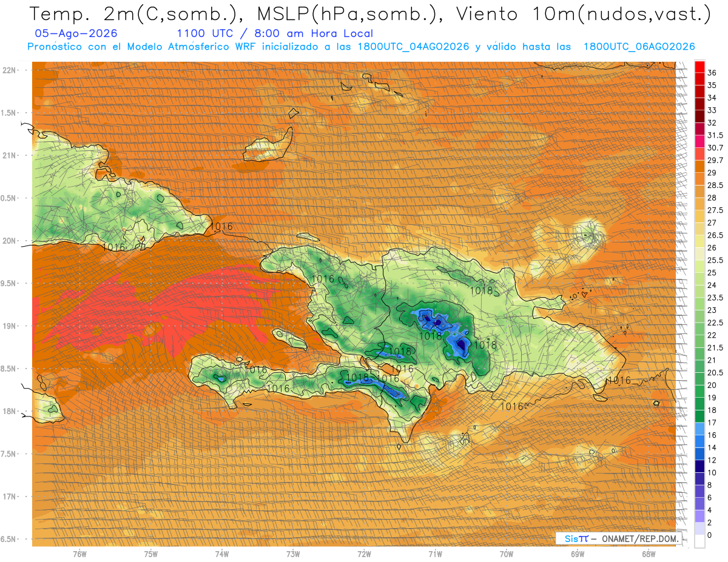Click the '23.5' legend value
The width and height of the screenshot is (728, 562).
tap(715, 298)
